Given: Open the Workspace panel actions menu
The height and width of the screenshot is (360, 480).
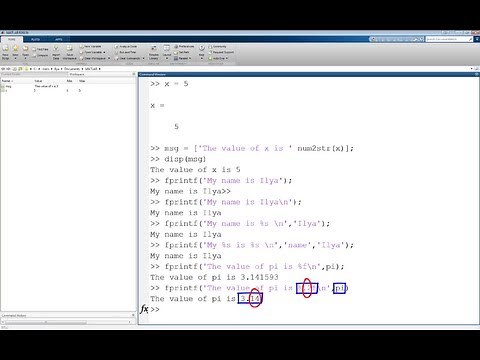Looking at the screenshot, I should [x=134, y=74].
